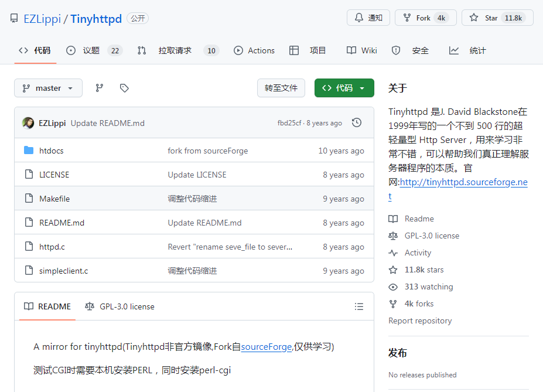Click Report repository

pos(420,321)
